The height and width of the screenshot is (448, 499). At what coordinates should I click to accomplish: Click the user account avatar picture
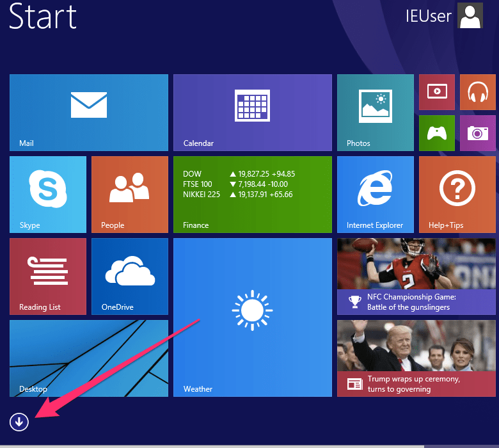(470, 15)
